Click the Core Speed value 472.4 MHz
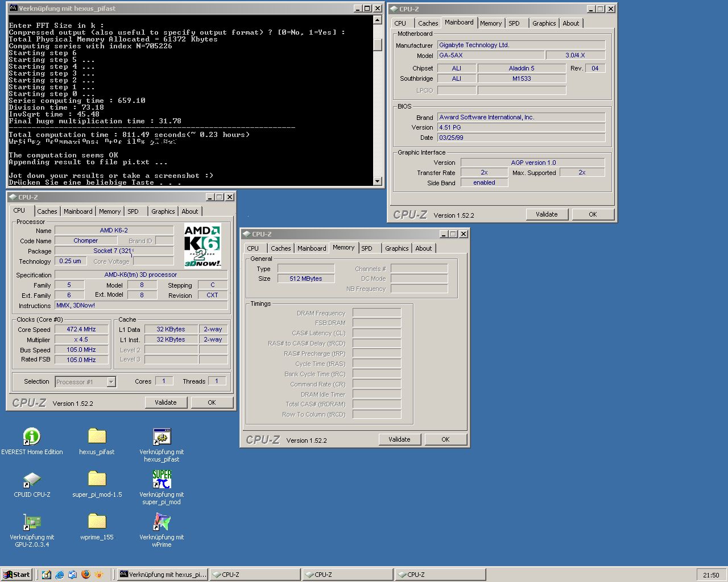 [81, 329]
